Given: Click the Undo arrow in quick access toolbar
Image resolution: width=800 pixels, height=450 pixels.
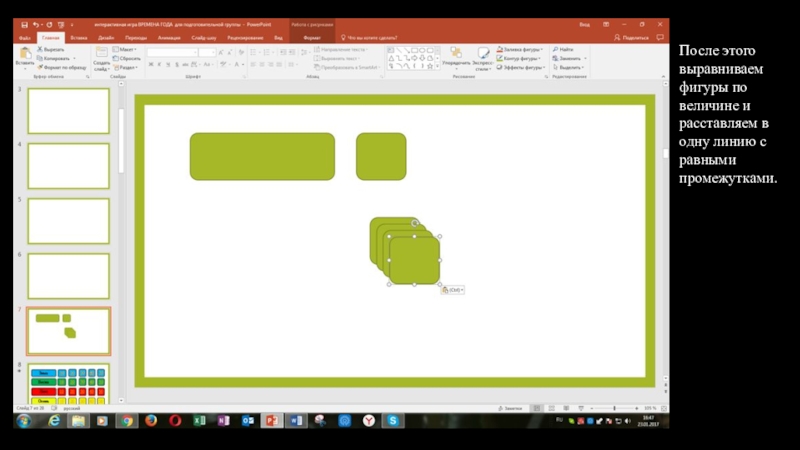Looking at the screenshot, I should (x=37, y=24).
